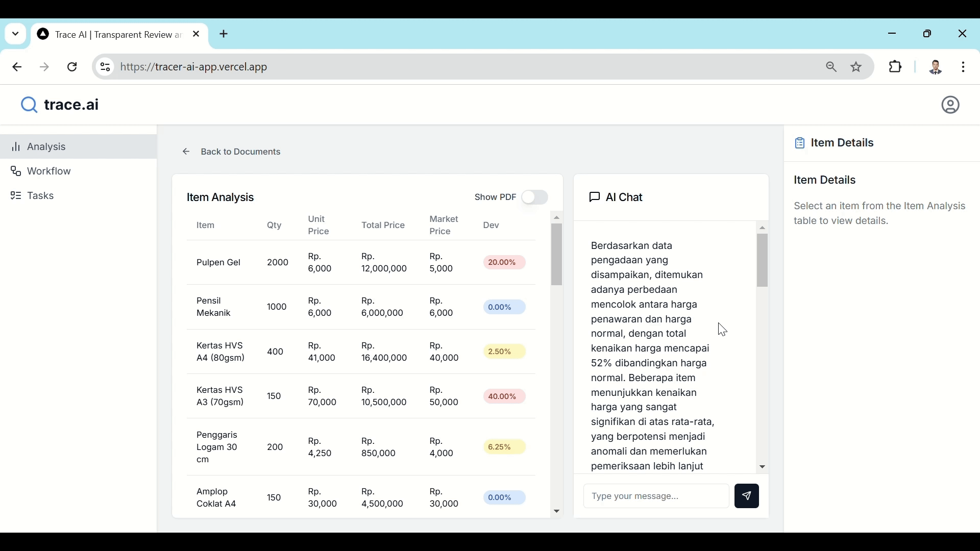Viewport: 980px width, 551px height.
Task: Open the Workflow sidebar item
Action: click(49, 171)
